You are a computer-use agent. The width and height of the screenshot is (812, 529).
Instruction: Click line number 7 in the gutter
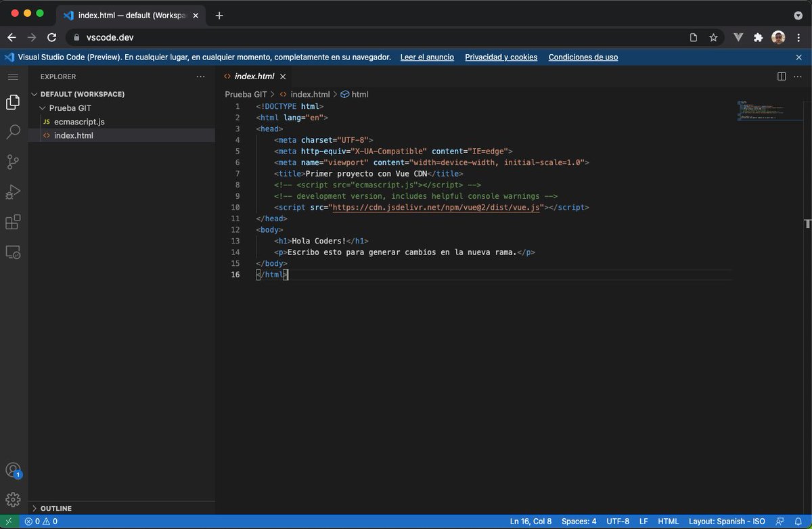click(x=237, y=174)
